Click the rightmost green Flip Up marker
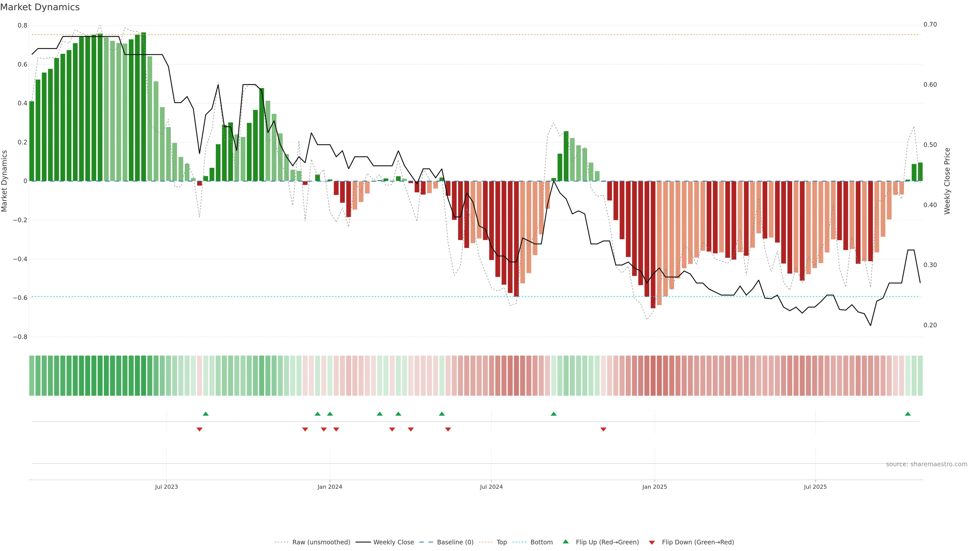Viewport: 980px width, 551px height. (908, 414)
